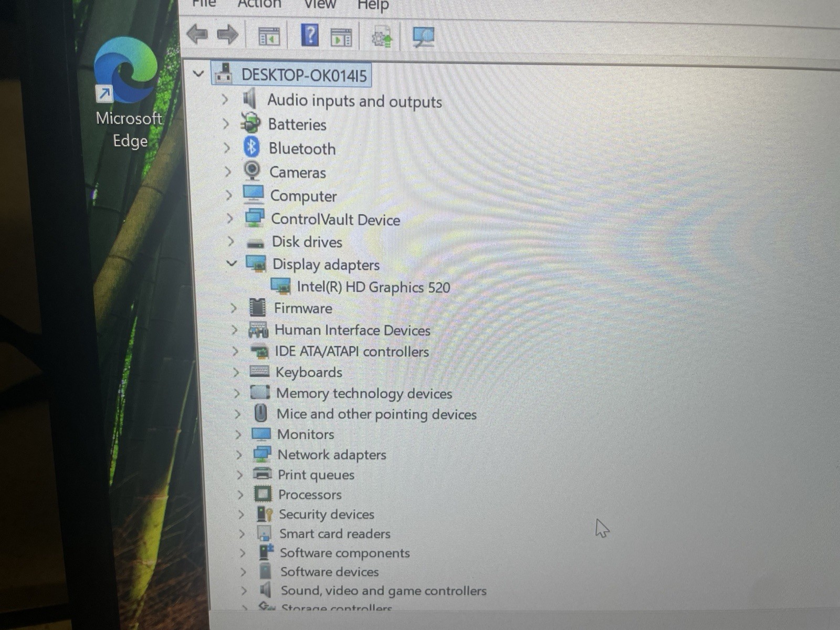The width and height of the screenshot is (840, 630).
Task: Open the Action menu
Action: (x=259, y=4)
